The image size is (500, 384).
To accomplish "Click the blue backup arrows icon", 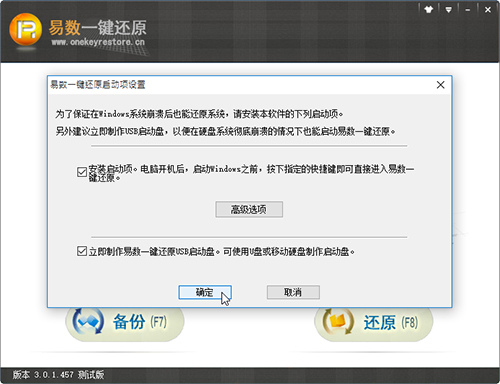I will click(88, 322).
